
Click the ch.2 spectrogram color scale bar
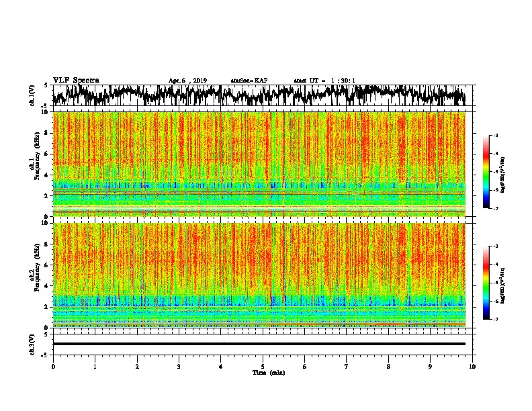point(486,283)
